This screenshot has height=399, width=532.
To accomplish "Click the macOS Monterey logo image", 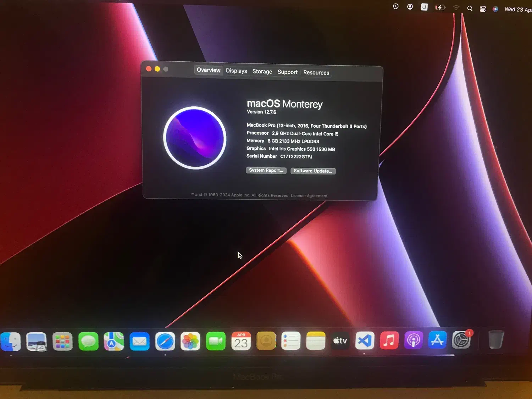I will (x=195, y=138).
